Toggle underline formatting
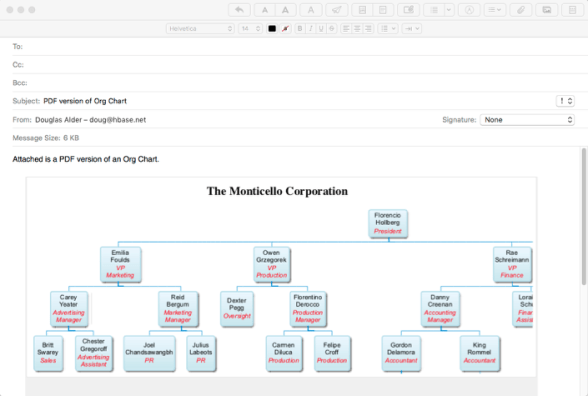Viewport: 588px width, 396px height. click(x=321, y=28)
